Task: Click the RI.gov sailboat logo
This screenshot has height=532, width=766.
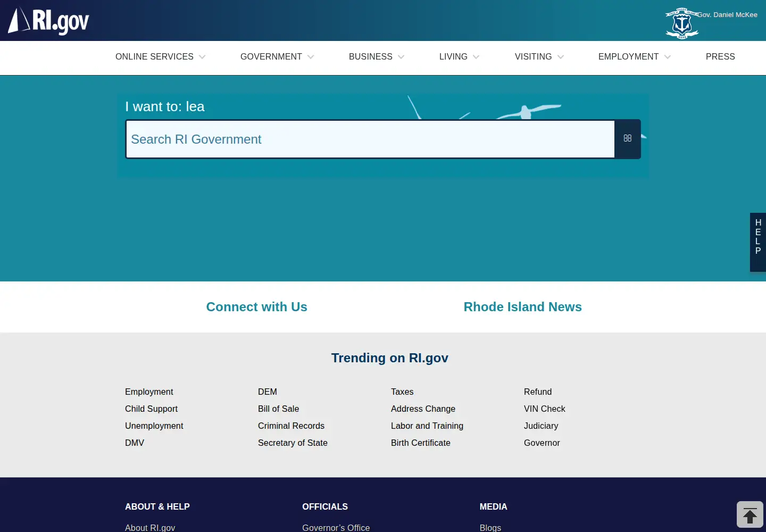Action: click(x=48, y=21)
